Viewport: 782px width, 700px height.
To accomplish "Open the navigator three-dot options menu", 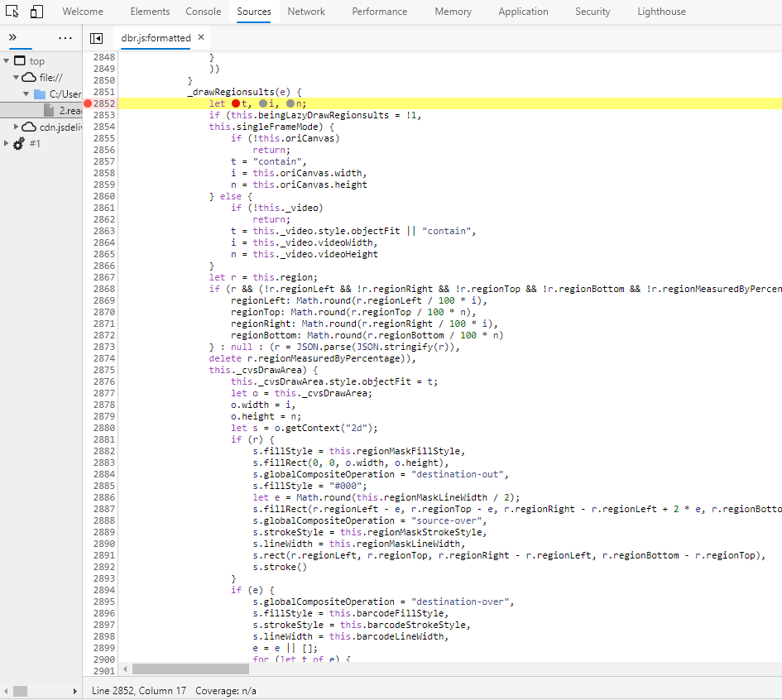I will coord(65,38).
